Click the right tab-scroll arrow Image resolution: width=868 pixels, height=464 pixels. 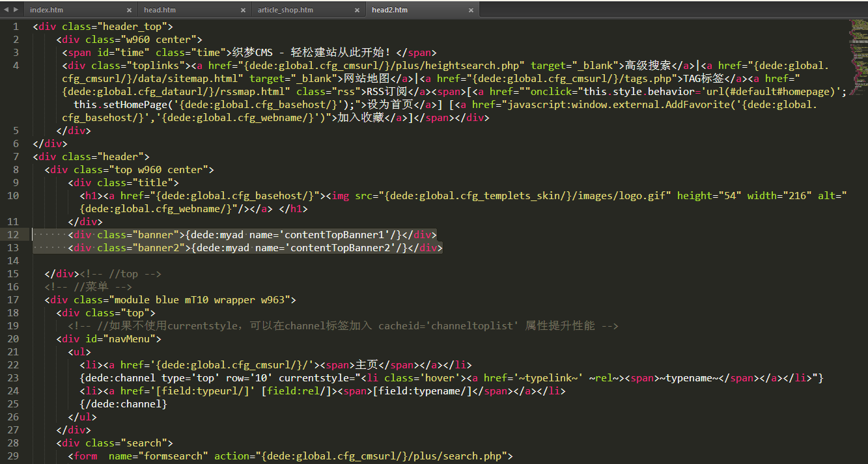(16, 9)
